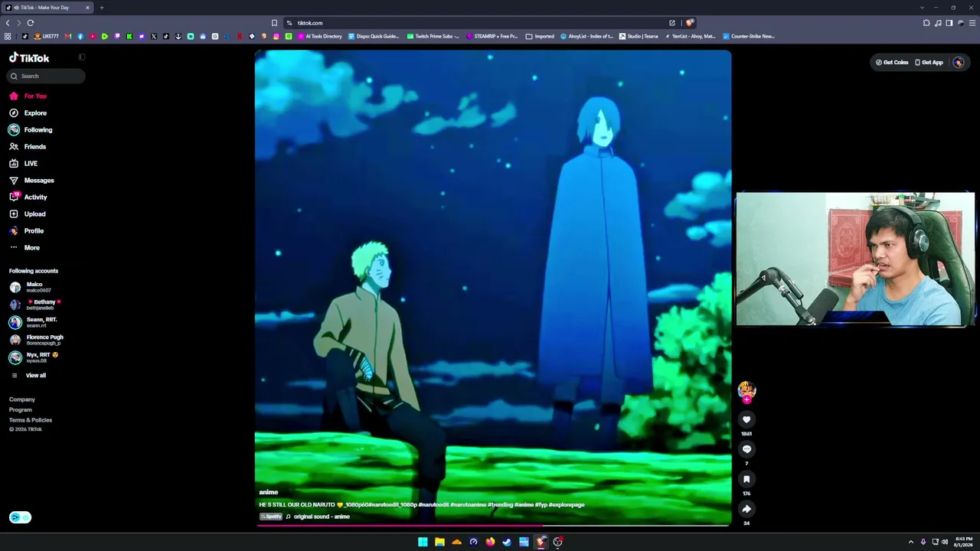The height and width of the screenshot is (551, 980).
Task: Open the video creator's avatar
Action: point(746,390)
